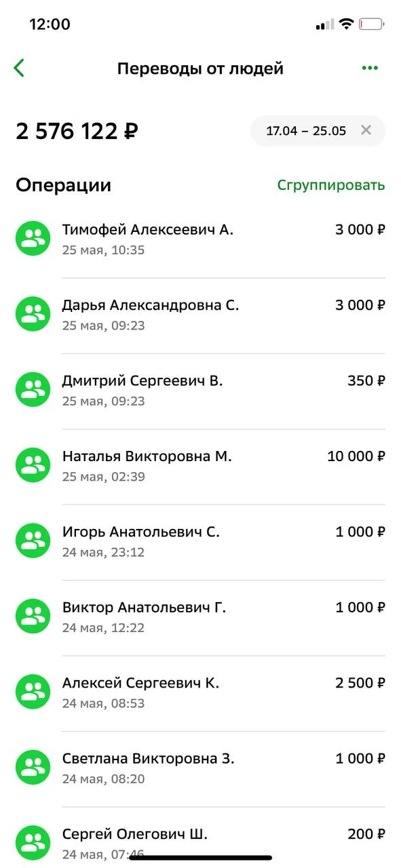Tap the contact icon next to Игорь Анатольевич С.
401x868 pixels.
pyautogui.click(x=32, y=540)
